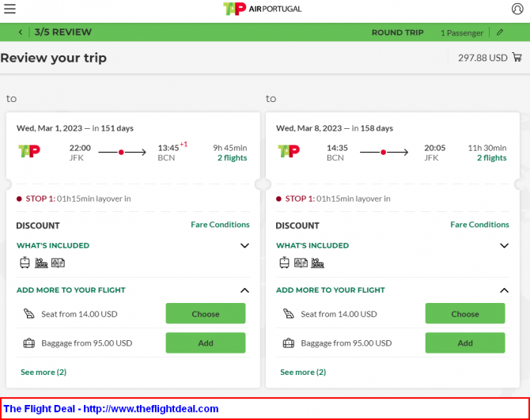Collapse Add More To Your Flight on Mar 8

(x=505, y=290)
